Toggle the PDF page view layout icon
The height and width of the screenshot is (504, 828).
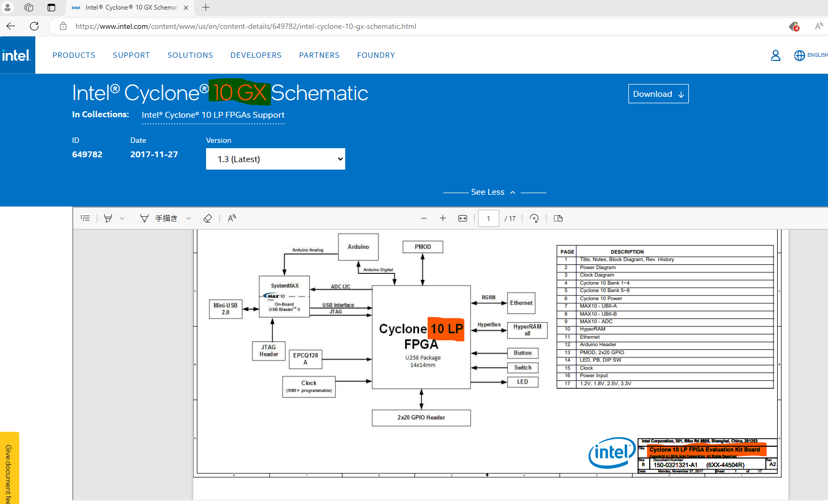[558, 218]
